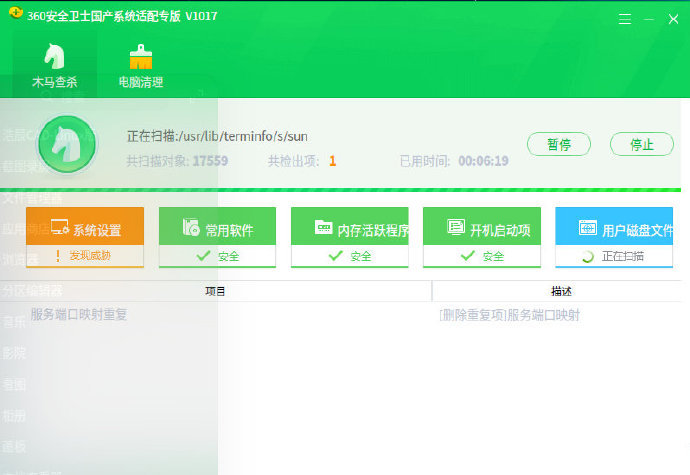Click the checkmark under 常用软件
This screenshot has width=690, height=475.
(x=203, y=256)
